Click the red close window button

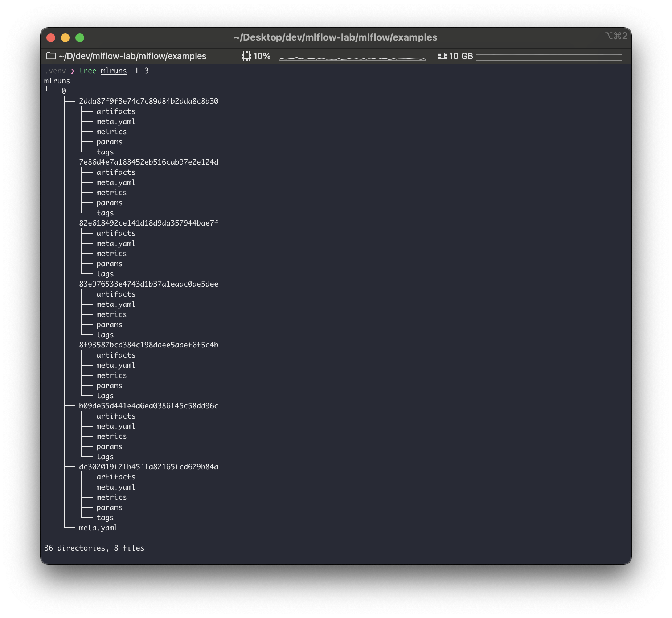[x=51, y=38]
